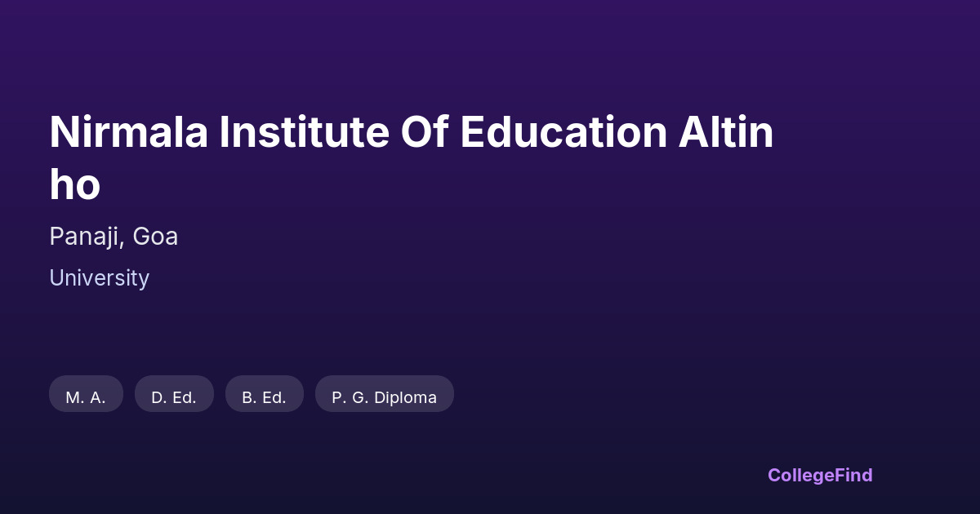Select the word "Panaji" in the location line
The height and width of the screenshot is (514, 980).
(86, 237)
